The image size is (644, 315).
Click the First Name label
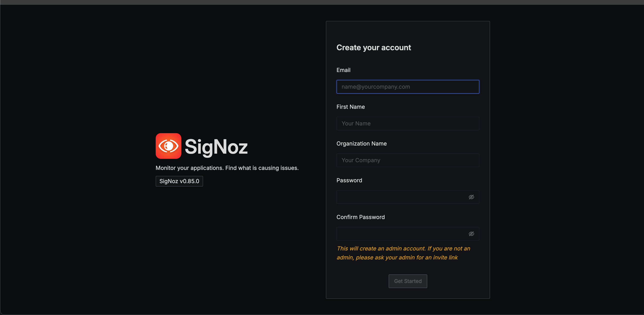pos(350,107)
